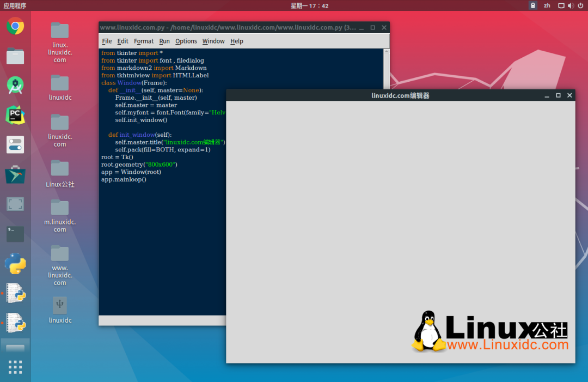Screen dimensions: 588x382
Task: Open Android Studio in the dock
Action: tap(15, 85)
